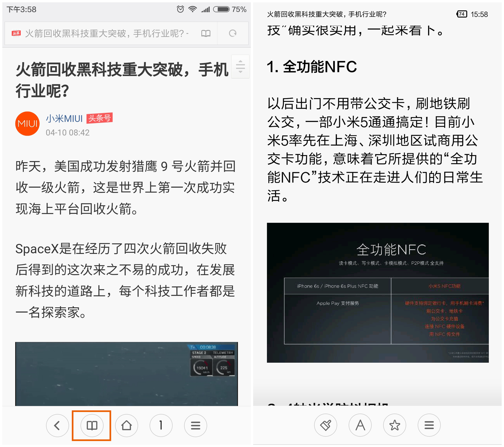Open the tab switcher showing 1 tab

click(161, 426)
